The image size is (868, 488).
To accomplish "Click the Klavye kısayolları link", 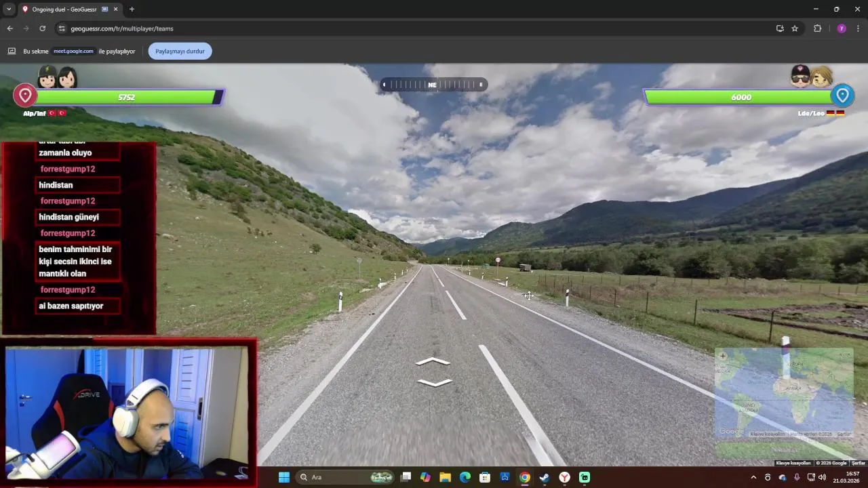I will coord(793,463).
